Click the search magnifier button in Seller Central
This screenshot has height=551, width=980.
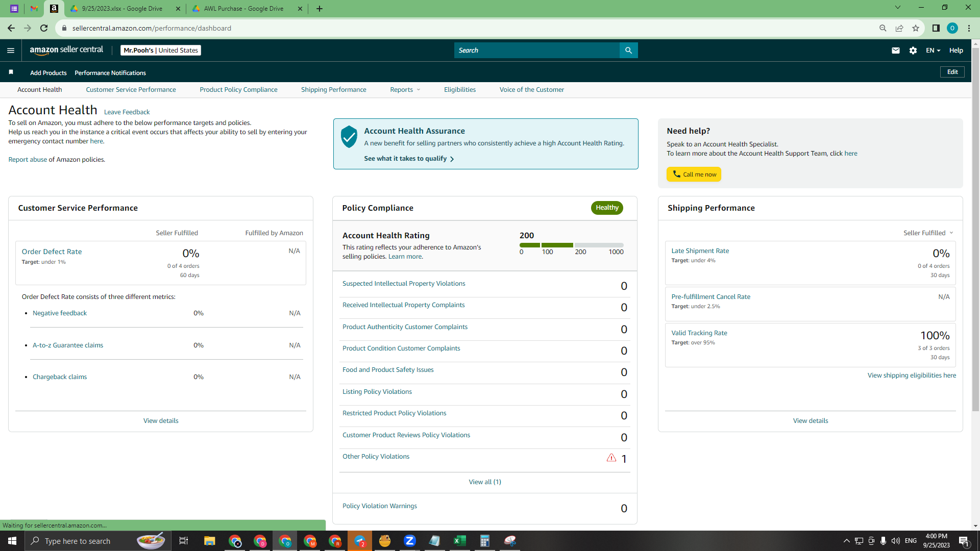(628, 51)
